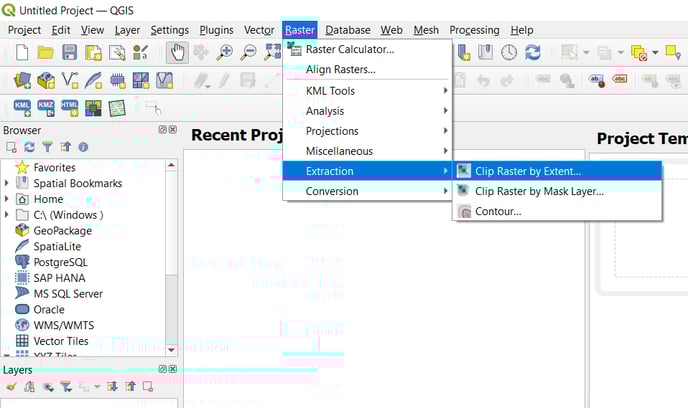Select Vector Tiles in the Browser tree
The height and width of the screenshot is (408, 688).
click(61, 341)
